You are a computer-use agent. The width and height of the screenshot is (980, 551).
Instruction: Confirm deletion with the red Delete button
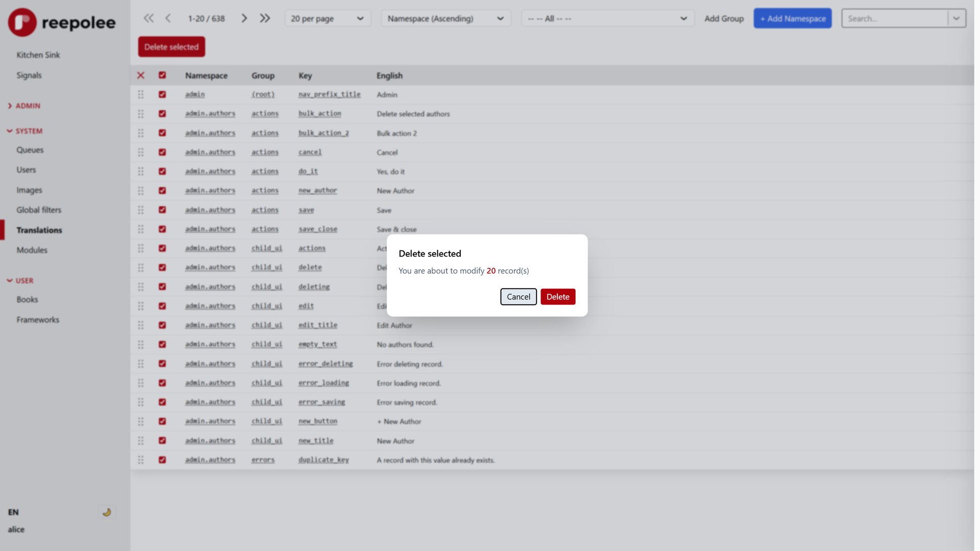click(558, 296)
